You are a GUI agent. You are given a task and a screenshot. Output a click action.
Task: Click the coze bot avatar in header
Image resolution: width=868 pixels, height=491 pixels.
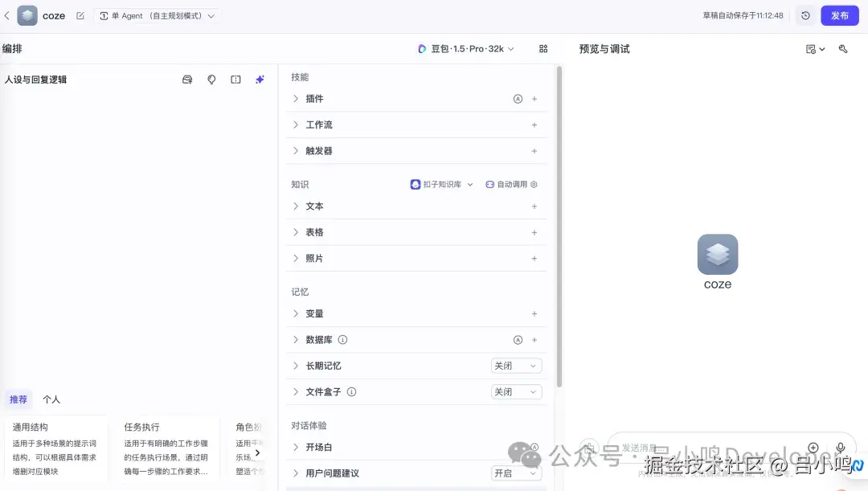[27, 15]
